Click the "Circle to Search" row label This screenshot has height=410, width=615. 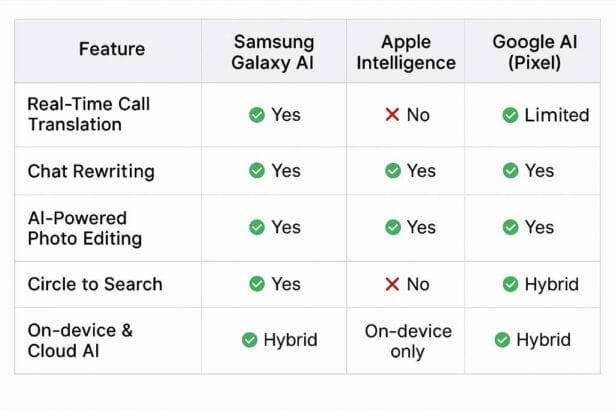coord(95,284)
